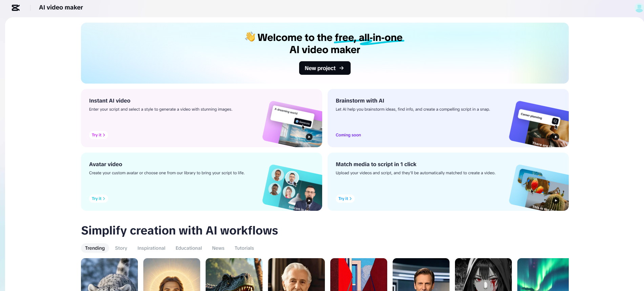
Task: Open the Match media to script preview image
Action: pyautogui.click(x=539, y=188)
